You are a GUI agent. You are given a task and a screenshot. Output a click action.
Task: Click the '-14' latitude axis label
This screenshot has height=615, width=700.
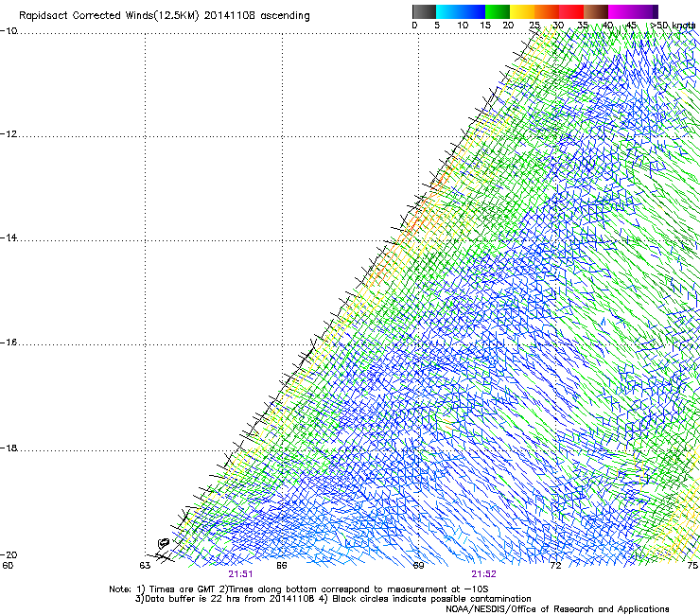9,237
